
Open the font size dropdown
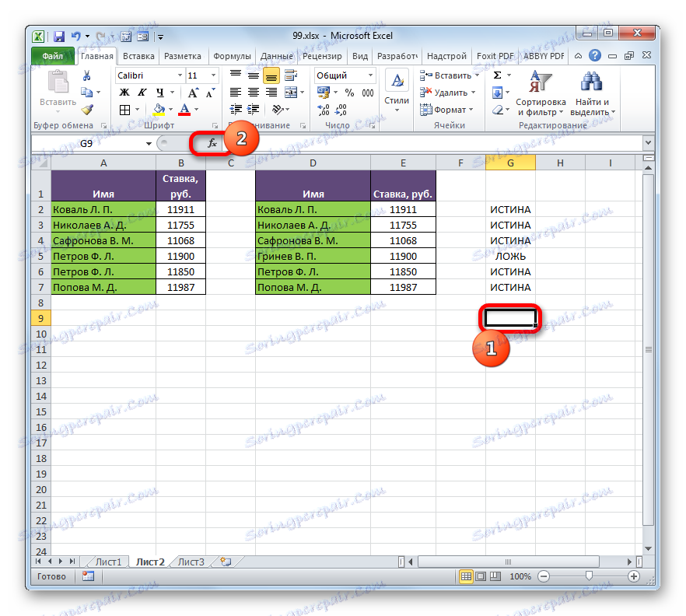pyautogui.click(x=212, y=75)
